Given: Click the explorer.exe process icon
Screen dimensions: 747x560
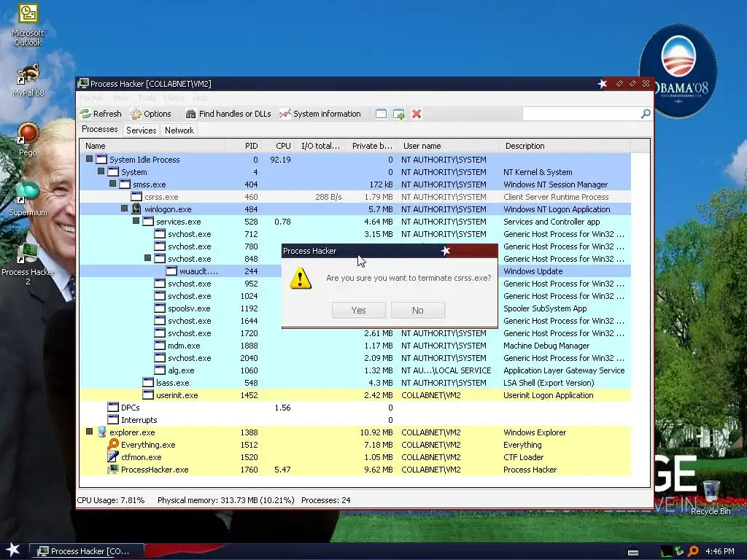Looking at the screenshot, I should pos(101,432).
